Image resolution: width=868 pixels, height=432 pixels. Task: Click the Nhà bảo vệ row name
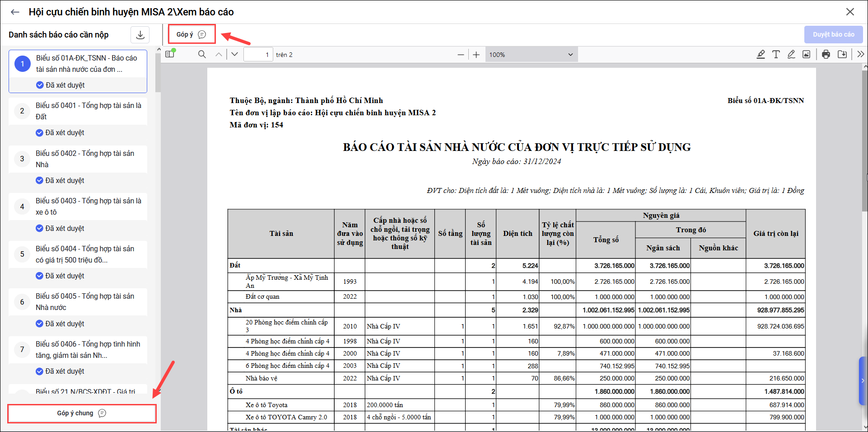261,378
